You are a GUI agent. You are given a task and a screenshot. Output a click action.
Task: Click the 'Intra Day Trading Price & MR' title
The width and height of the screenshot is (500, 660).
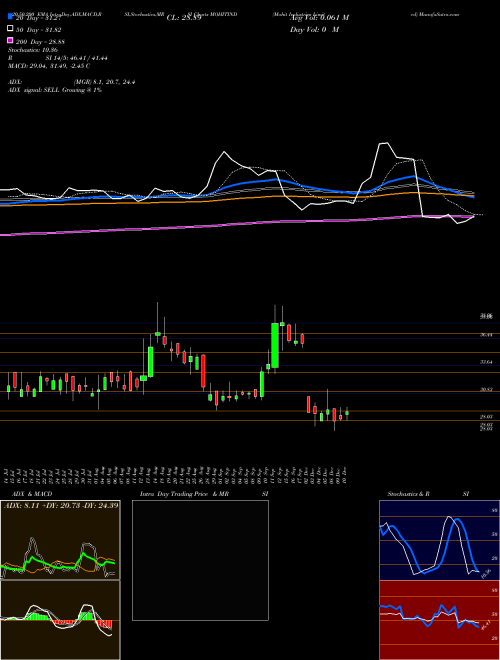(184, 494)
